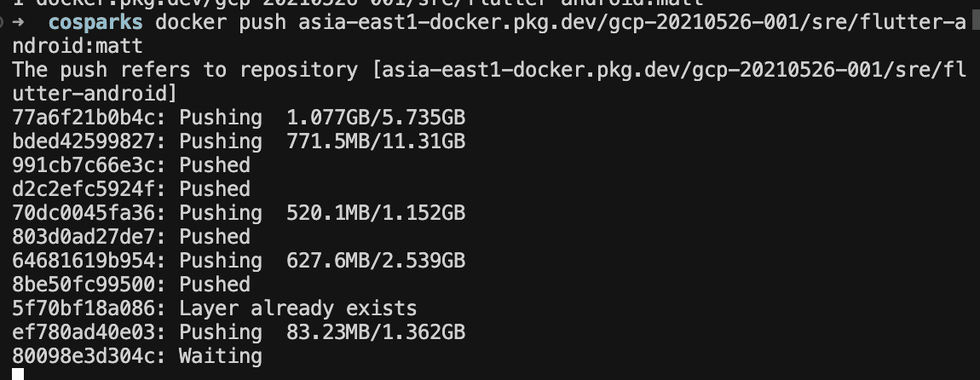Click the Pushed status of layer 803d0ad27de7

[215, 236]
